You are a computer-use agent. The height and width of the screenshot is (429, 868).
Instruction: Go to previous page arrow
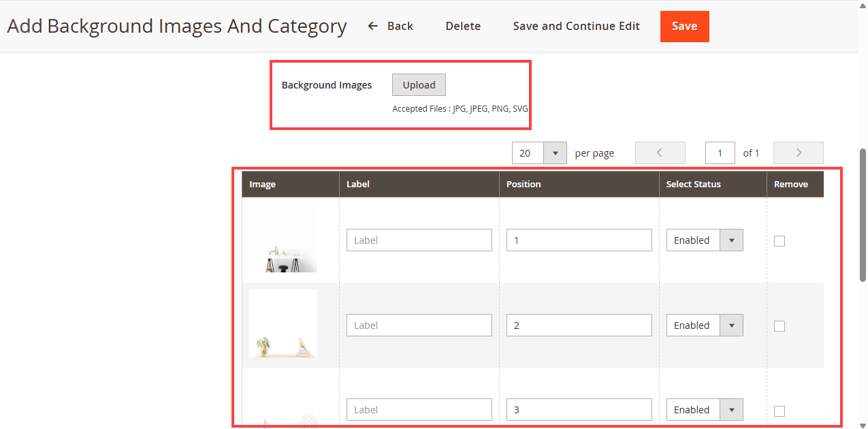[660, 153]
